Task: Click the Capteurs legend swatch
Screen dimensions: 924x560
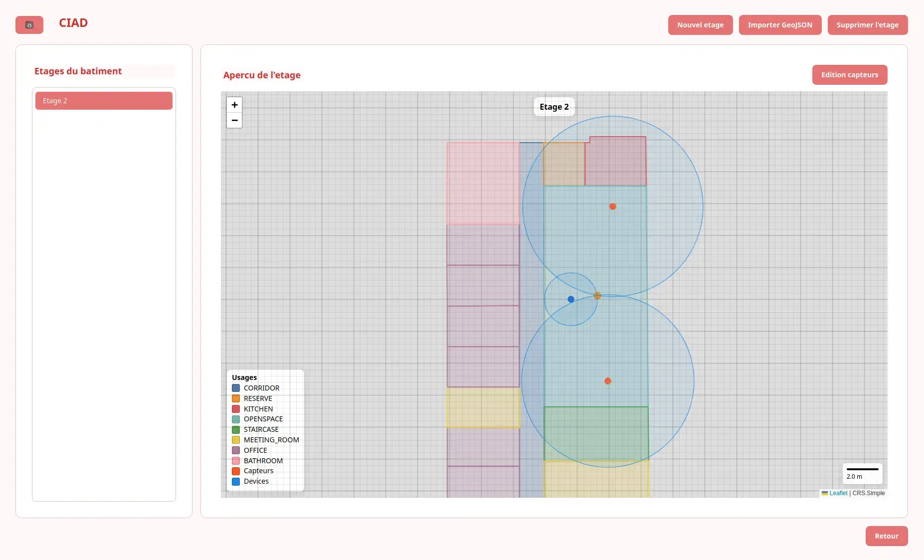Action: [236, 471]
